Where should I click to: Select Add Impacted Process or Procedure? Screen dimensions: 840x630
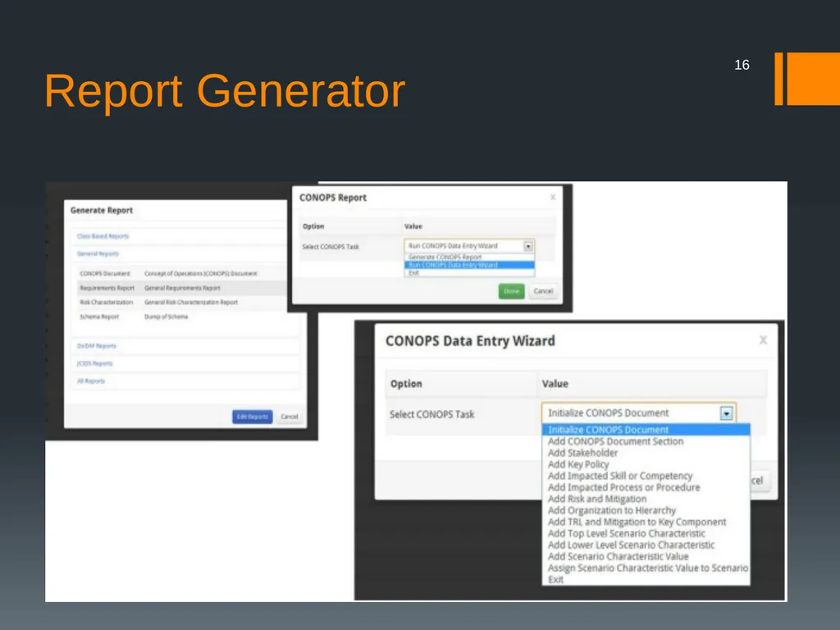point(646,487)
